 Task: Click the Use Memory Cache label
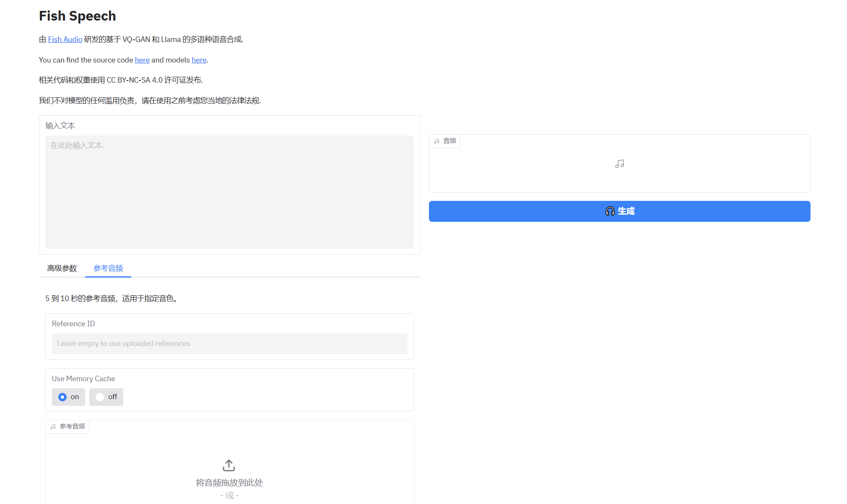point(83,379)
